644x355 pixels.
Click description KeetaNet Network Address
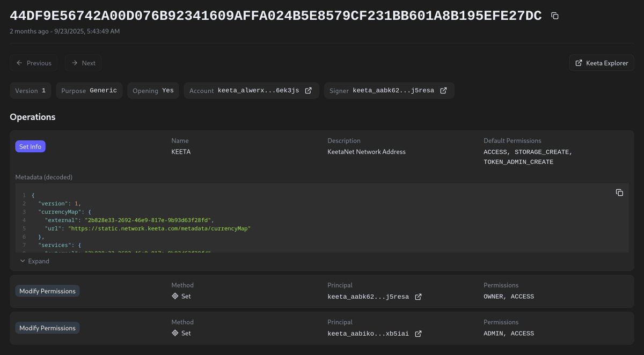[367, 152]
